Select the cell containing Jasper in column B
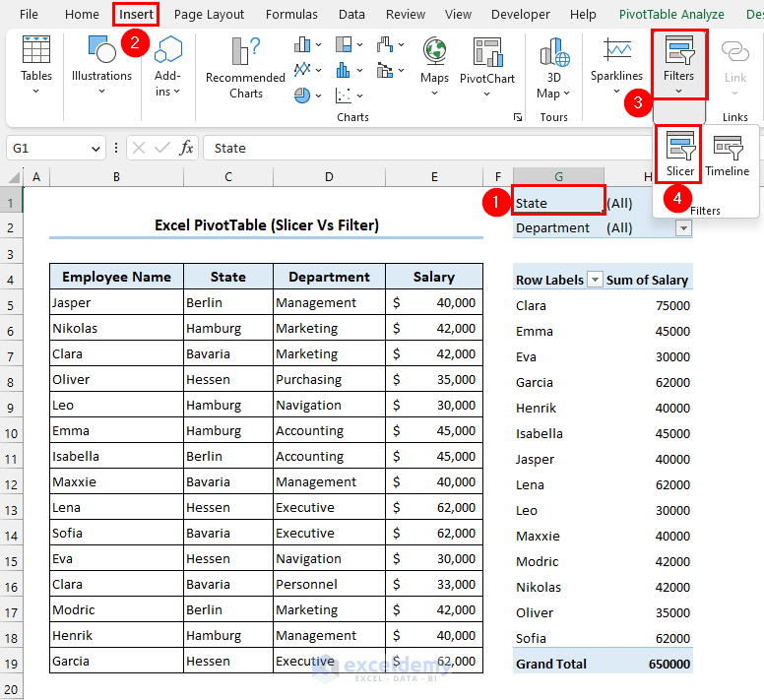The image size is (764, 700). coord(116,302)
